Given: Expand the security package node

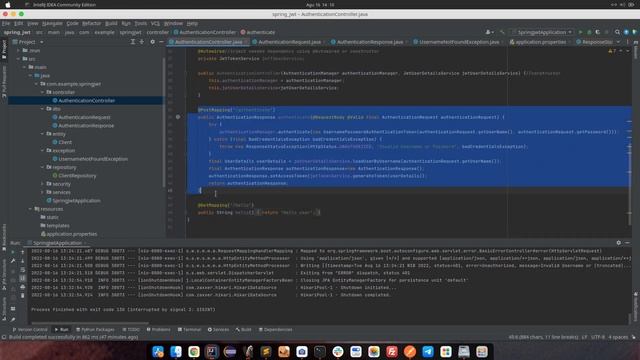Looking at the screenshot, I should coord(42,184).
